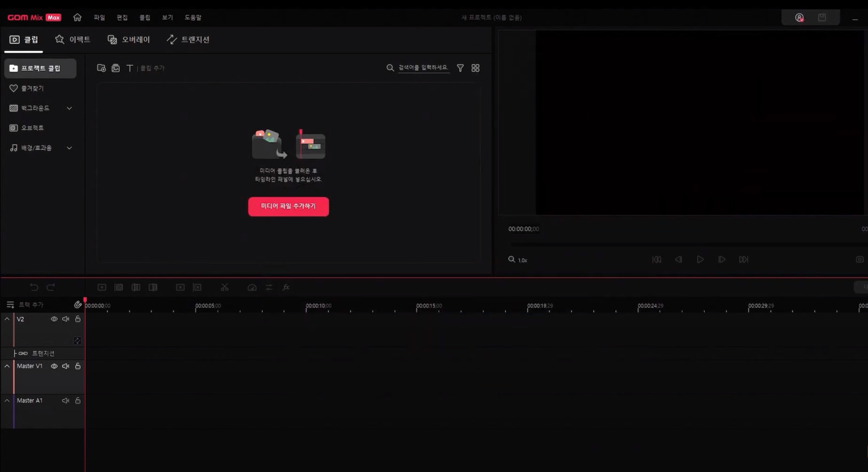Step forward one frame
The height and width of the screenshot is (472, 868).
click(722, 260)
